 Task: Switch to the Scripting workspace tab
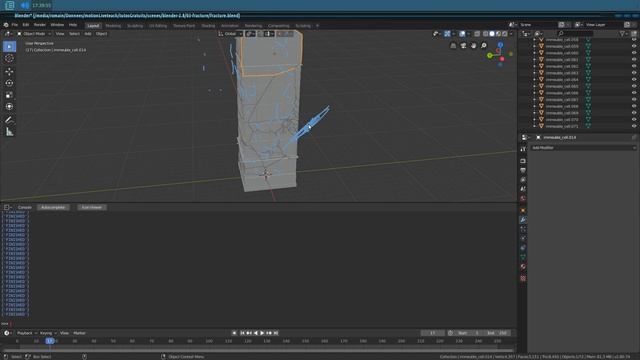coord(303,26)
